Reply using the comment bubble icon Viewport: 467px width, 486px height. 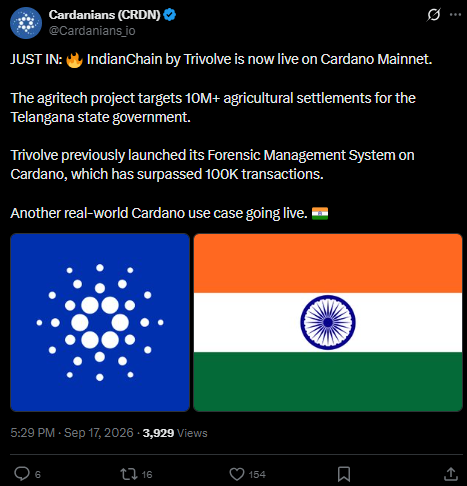(x=22, y=474)
